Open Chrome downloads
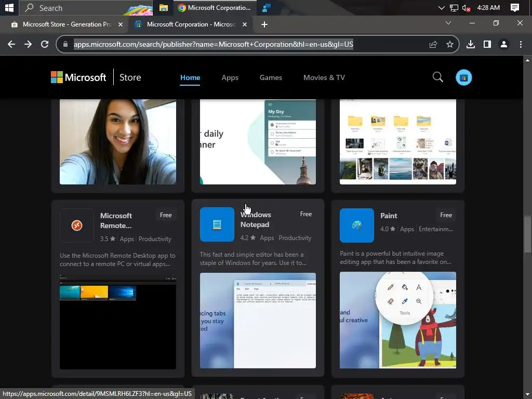 [x=471, y=44]
